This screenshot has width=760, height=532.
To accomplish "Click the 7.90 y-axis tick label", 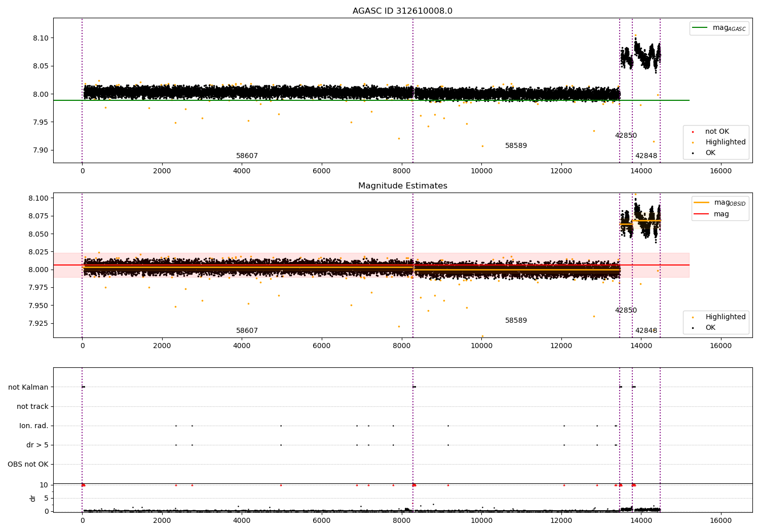I will point(41,150).
